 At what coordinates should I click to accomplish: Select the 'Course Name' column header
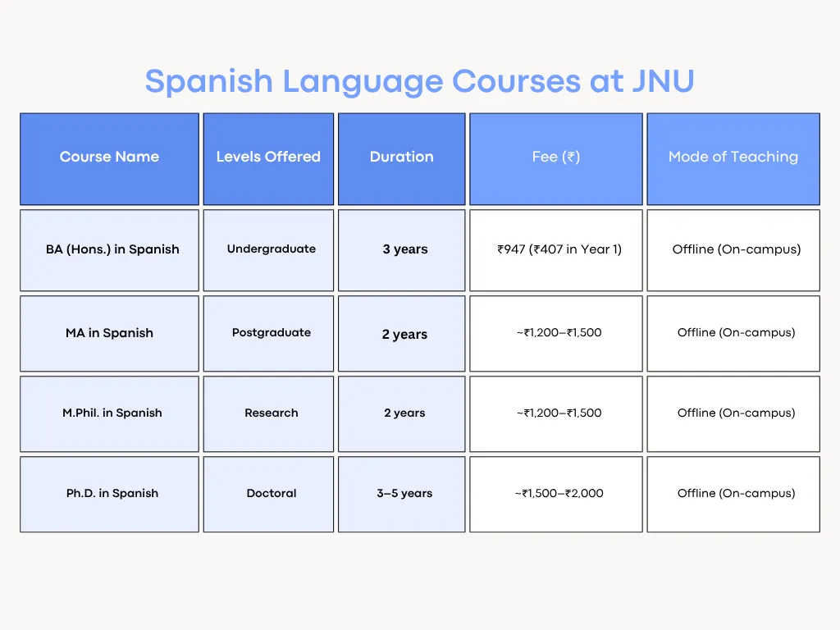pyautogui.click(x=109, y=157)
